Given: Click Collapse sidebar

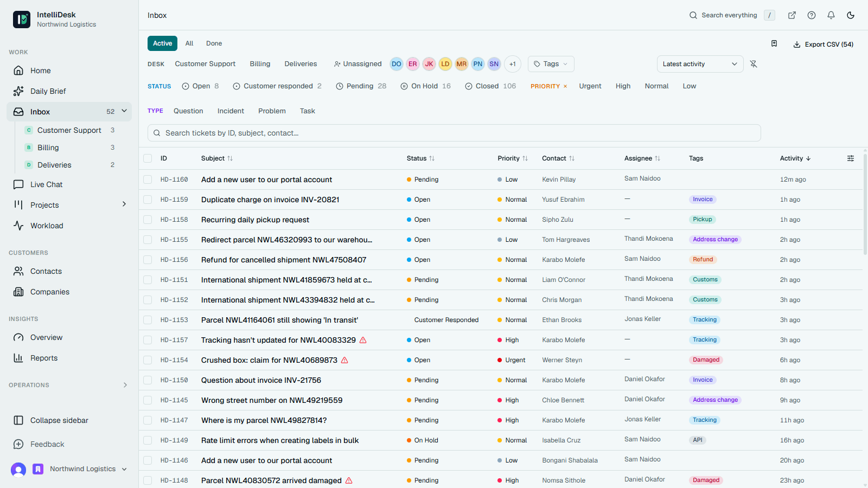Looking at the screenshot, I should pos(69,420).
